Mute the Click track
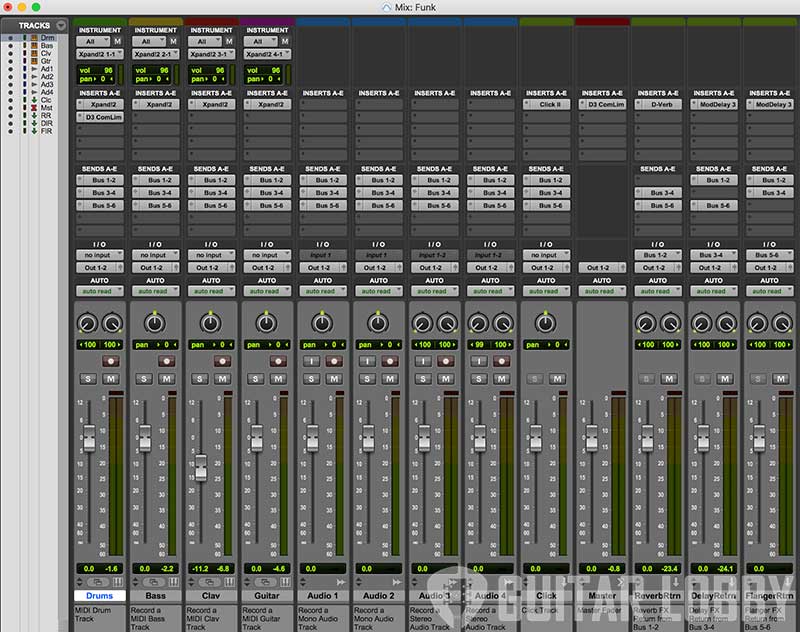The height and width of the screenshot is (632, 800). (558, 379)
